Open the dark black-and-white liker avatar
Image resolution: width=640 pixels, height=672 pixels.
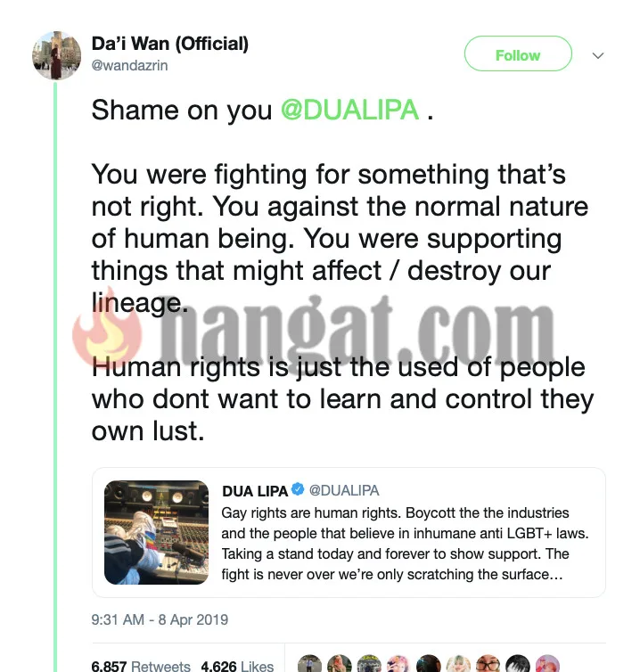[518, 664]
